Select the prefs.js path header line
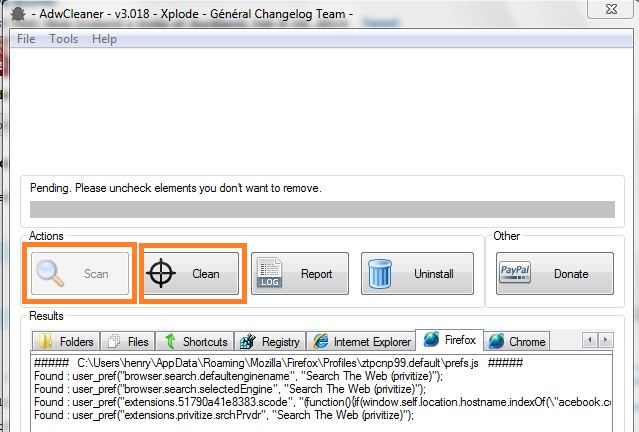The width and height of the screenshot is (639, 432). pyautogui.click(x=278, y=363)
